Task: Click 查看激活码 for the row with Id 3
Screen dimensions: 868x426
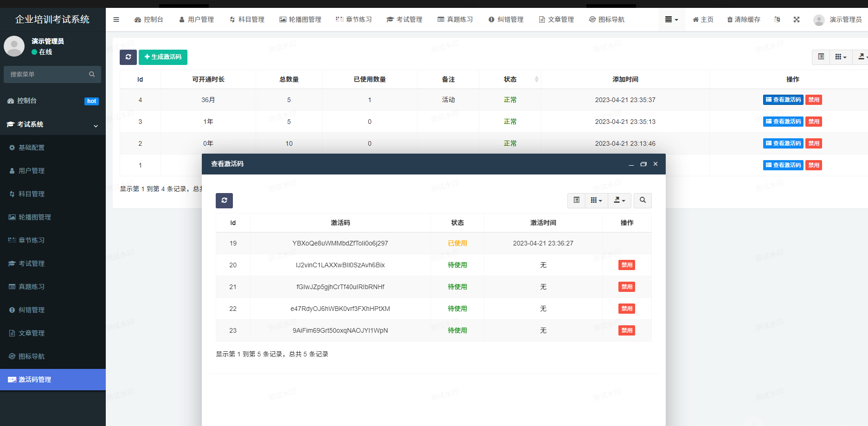Action: tap(783, 122)
